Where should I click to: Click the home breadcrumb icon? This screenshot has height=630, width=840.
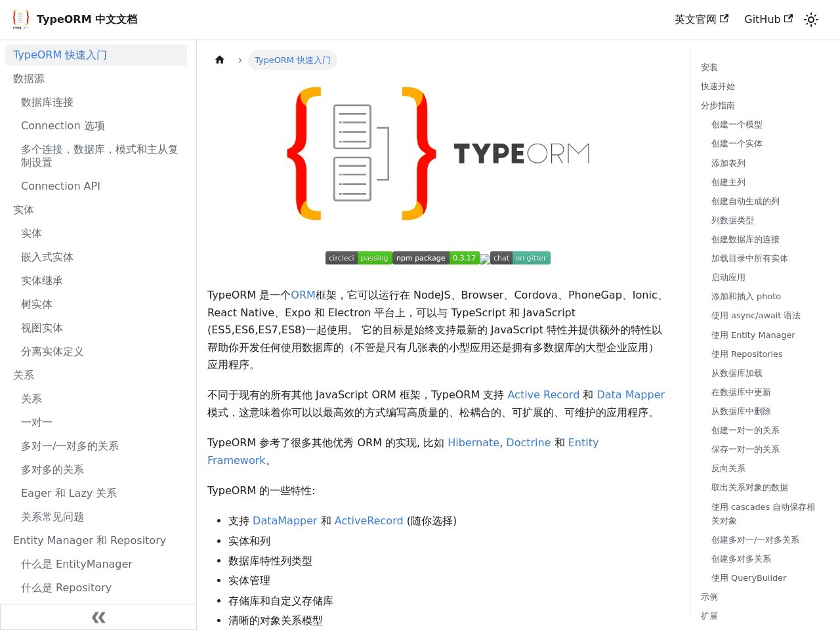(220, 60)
